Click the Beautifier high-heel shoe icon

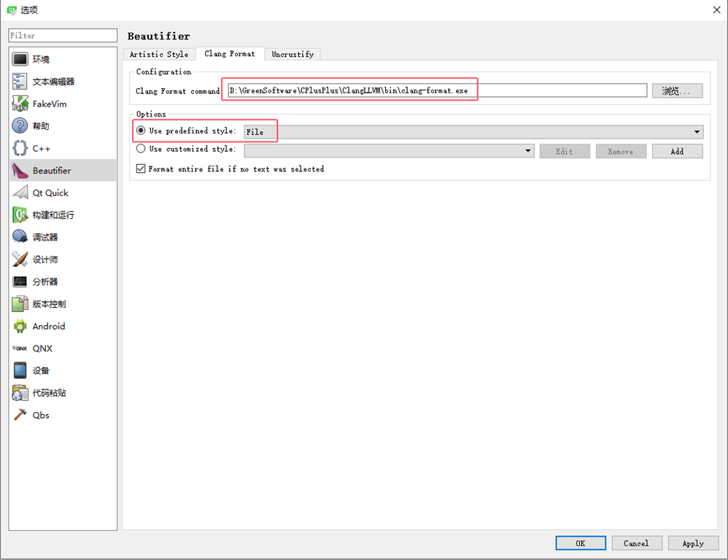click(20, 171)
